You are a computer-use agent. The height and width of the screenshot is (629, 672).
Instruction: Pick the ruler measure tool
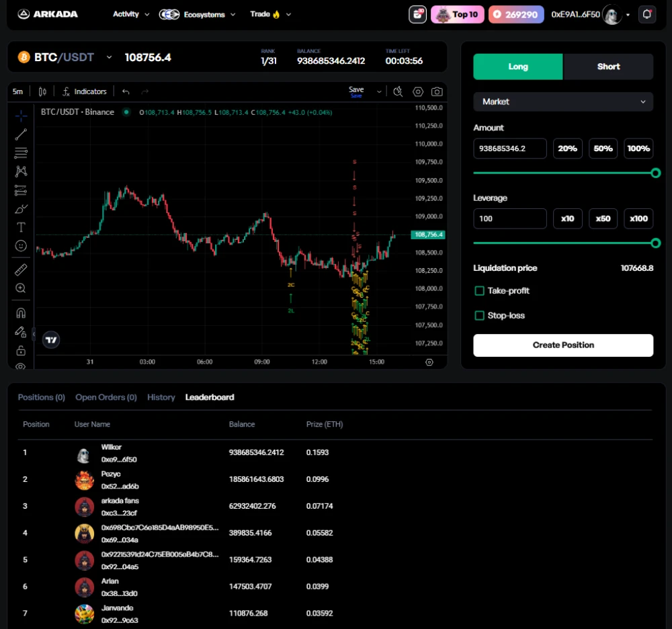(x=21, y=270)
